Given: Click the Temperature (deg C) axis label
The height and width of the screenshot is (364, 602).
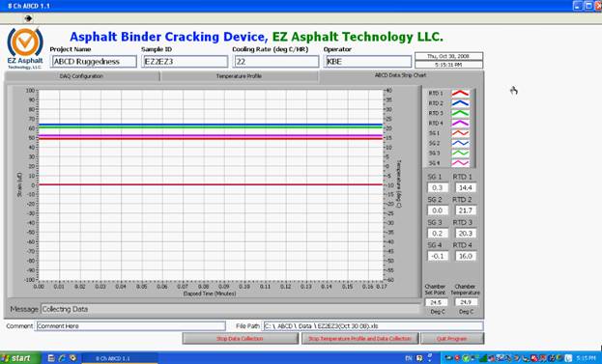Looking at the screenshot, I should [398, 183].
